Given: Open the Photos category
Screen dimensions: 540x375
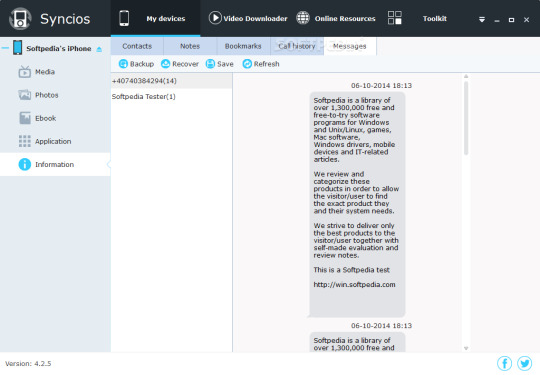Looking at the screenshot, I should (x=46, y=95).
